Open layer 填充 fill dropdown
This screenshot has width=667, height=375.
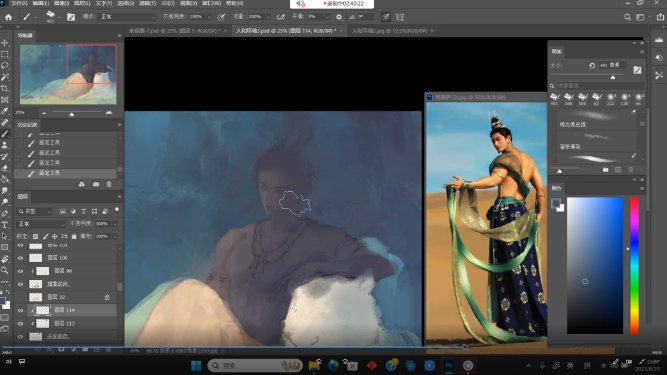coord(115,236)
